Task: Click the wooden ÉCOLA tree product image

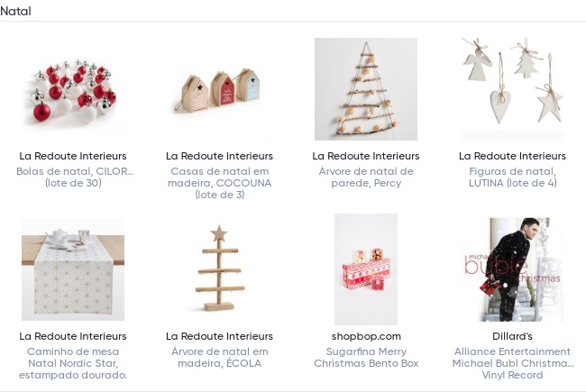Action: click(219, 269)
